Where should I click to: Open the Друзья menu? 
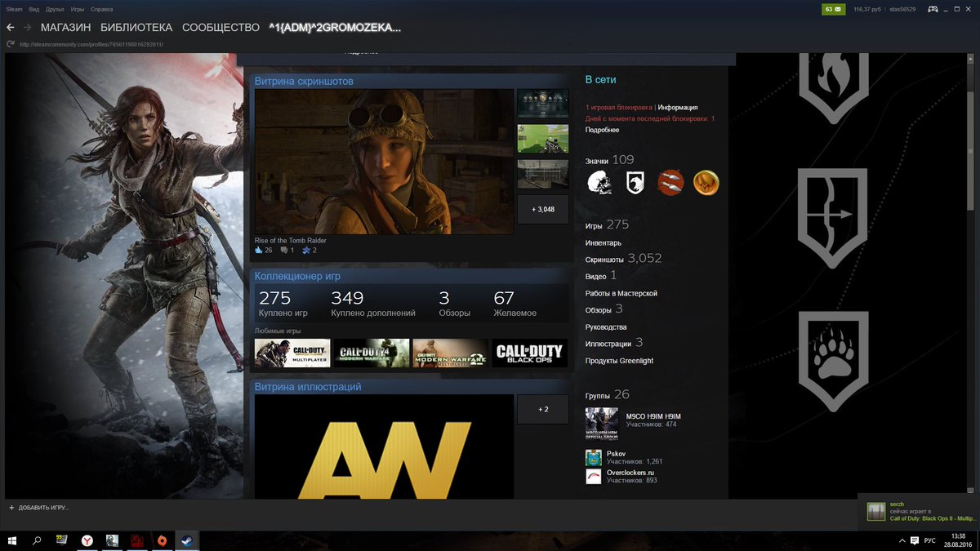point(55,9)
